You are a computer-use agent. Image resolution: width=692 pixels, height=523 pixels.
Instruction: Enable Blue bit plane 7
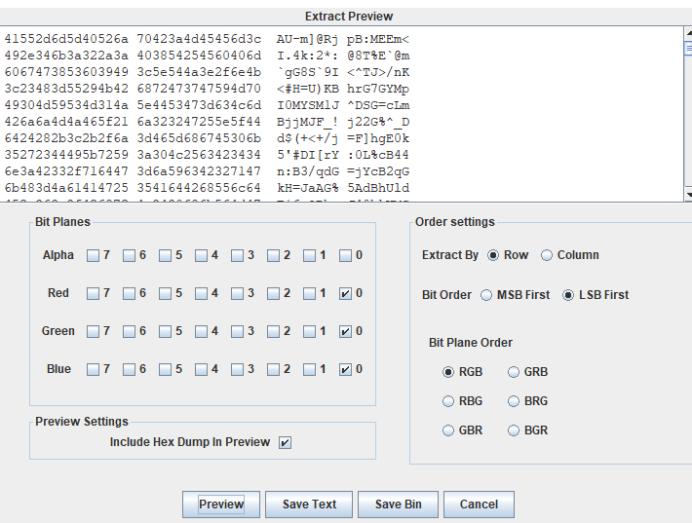pos(93,369)
